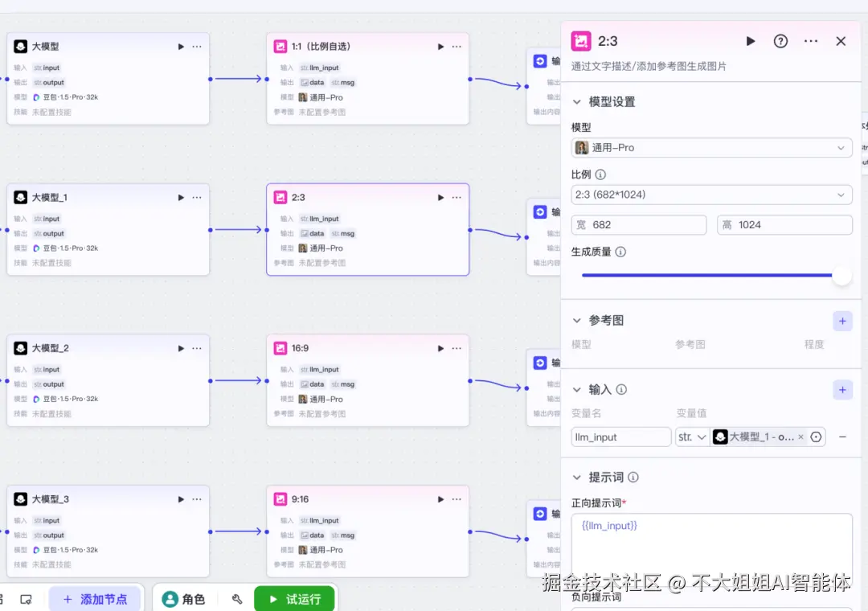Open more options on 1:1（比例自选） node
The width and height of the screenshot is (868, 611).
pos(457,47)
